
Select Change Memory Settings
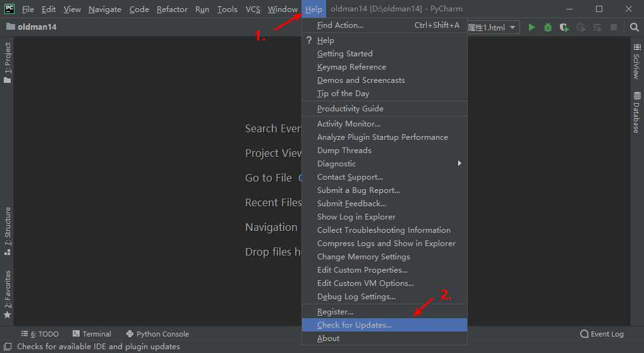(384, 256)
